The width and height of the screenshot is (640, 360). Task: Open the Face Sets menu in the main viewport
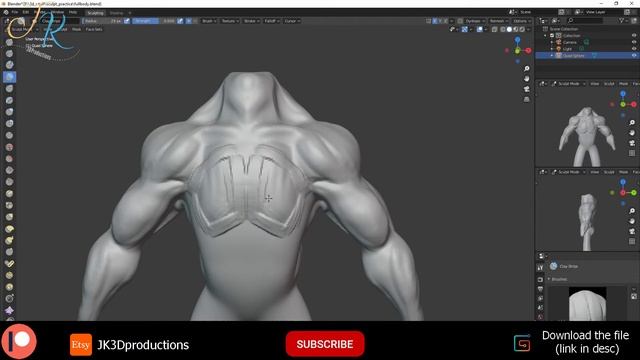pos(94,29)
